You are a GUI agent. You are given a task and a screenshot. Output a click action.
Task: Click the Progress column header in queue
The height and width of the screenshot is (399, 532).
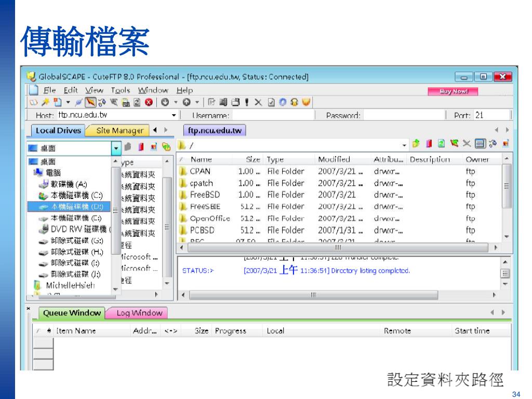237,331
